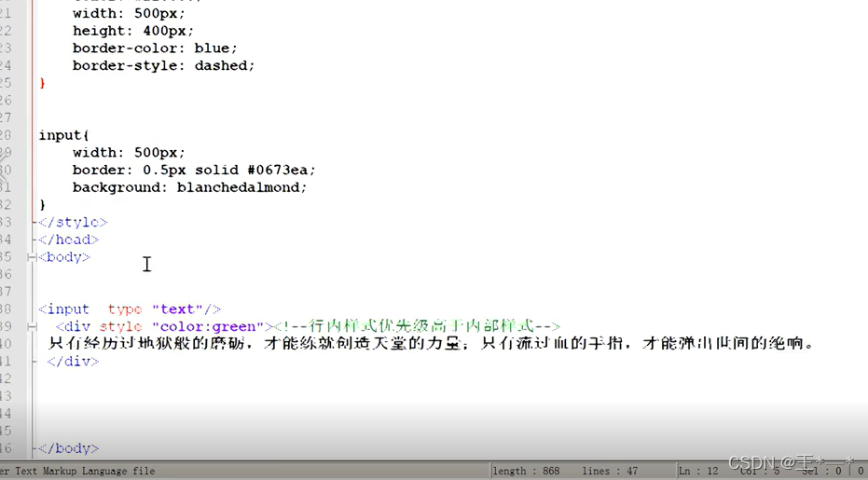Image resolution: width=868 pixels, height=480 pixels.
Task: Click the closing </style> tag
Action: [x=73, y=222]
